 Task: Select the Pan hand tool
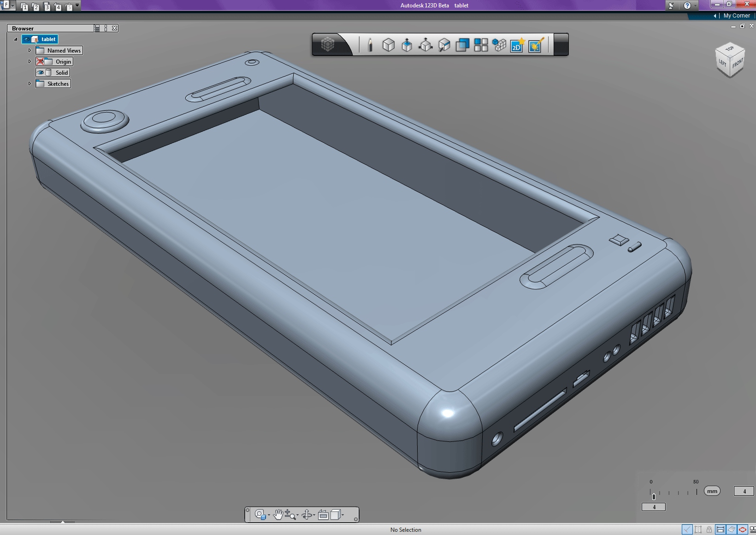point(278,515)
